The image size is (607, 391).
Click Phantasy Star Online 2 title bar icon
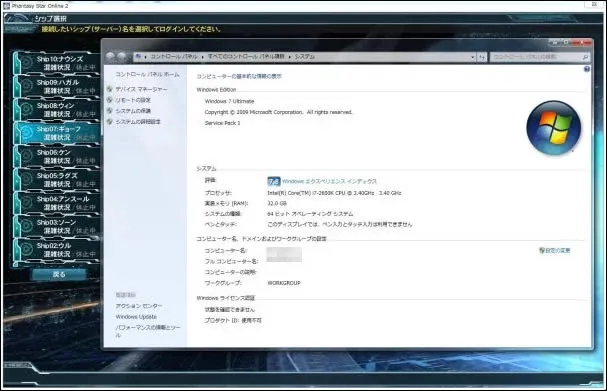pyautogui.click(x=6, y=5)
